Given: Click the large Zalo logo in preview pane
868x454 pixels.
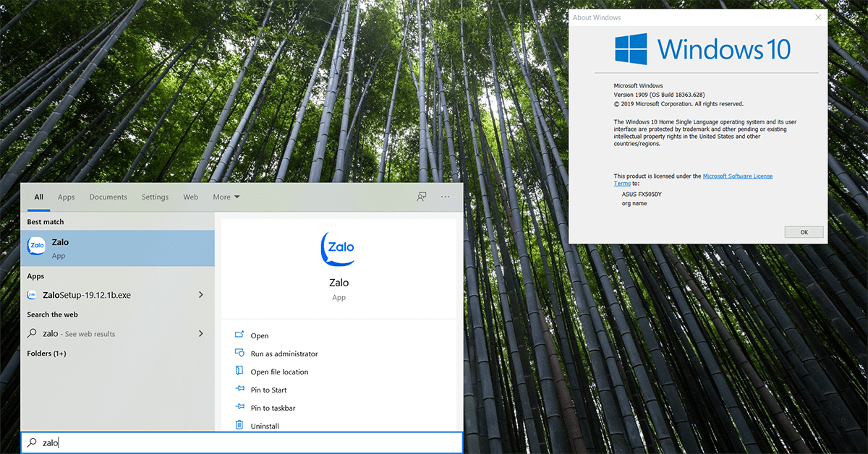Looking at the screenshot, I should pos(338,249).
